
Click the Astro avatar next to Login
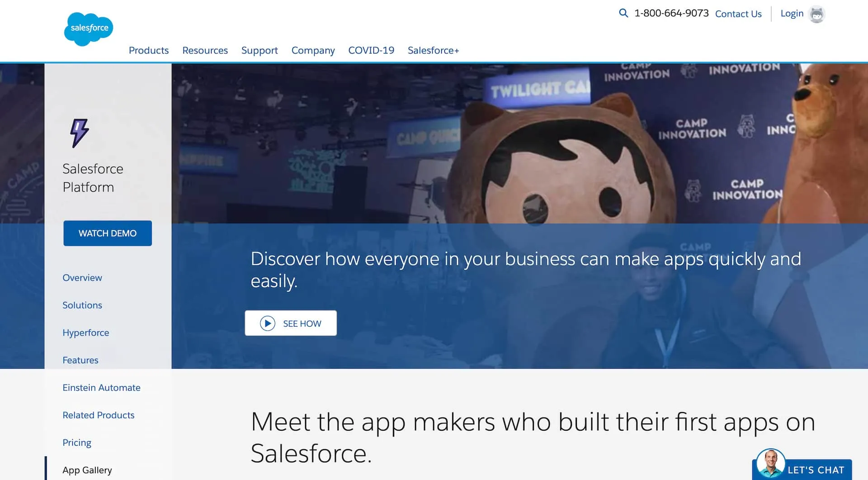816,14
